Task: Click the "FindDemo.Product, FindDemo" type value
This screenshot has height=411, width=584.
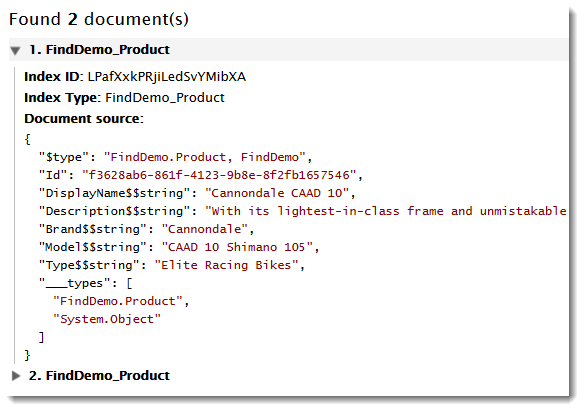Action: [x=204, y=157]
